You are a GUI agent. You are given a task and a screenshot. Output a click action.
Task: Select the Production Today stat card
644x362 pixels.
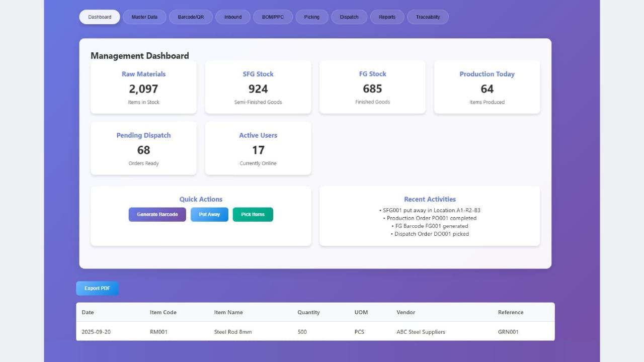[487, 87]
